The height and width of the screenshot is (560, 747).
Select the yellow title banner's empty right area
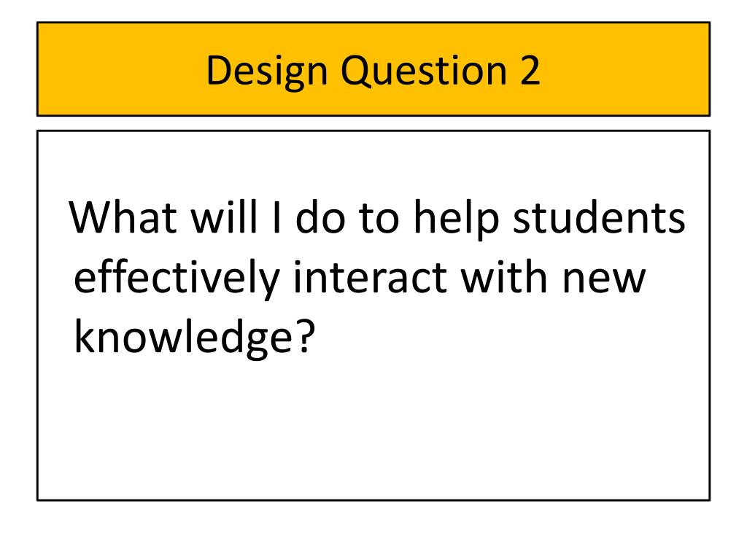(629, 69)
